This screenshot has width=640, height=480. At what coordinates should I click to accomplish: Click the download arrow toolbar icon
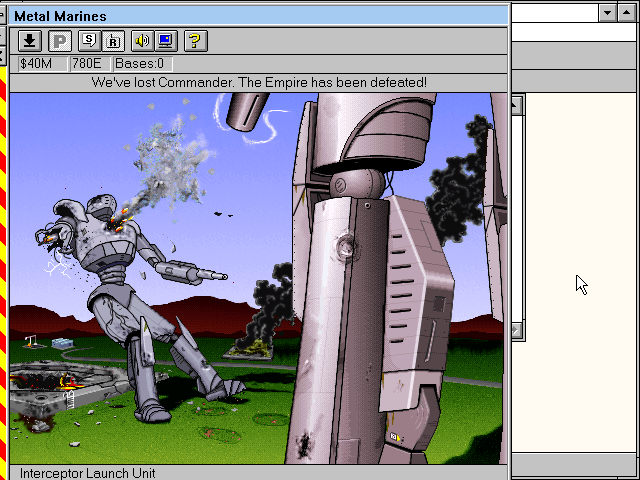pos(30,41)
